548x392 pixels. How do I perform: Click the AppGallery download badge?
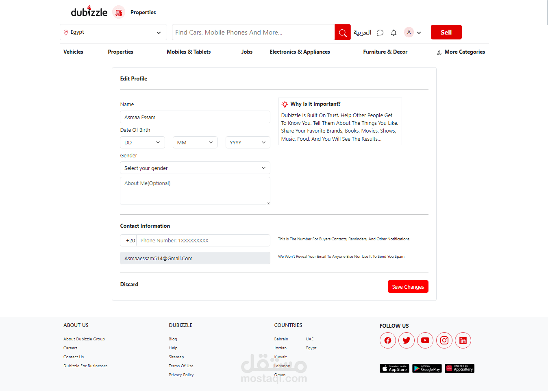point(459,368)
